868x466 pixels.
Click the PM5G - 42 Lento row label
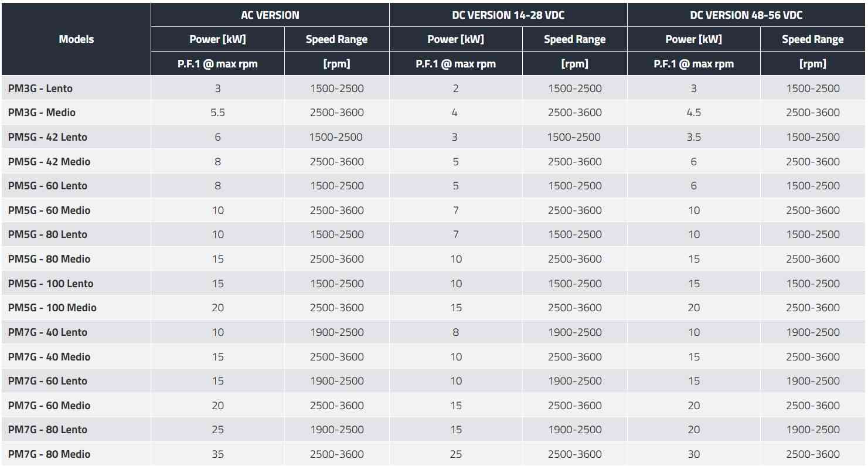click(x=47, y=137)
